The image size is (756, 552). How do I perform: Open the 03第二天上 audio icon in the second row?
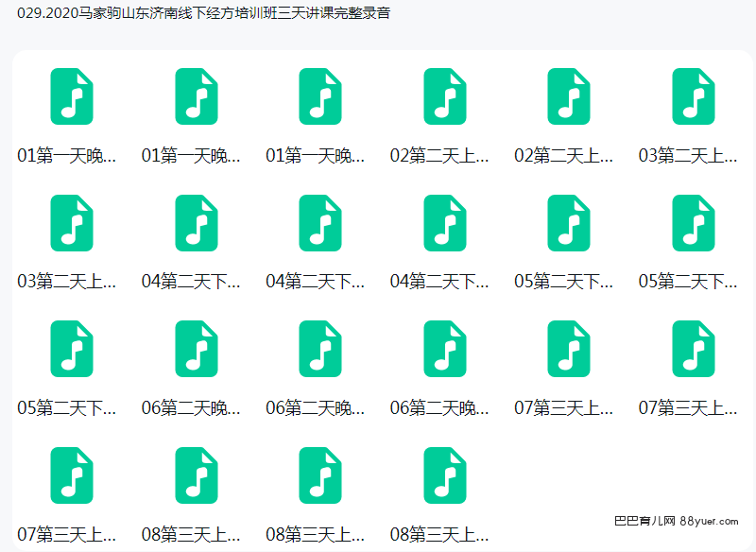[72, 223]
